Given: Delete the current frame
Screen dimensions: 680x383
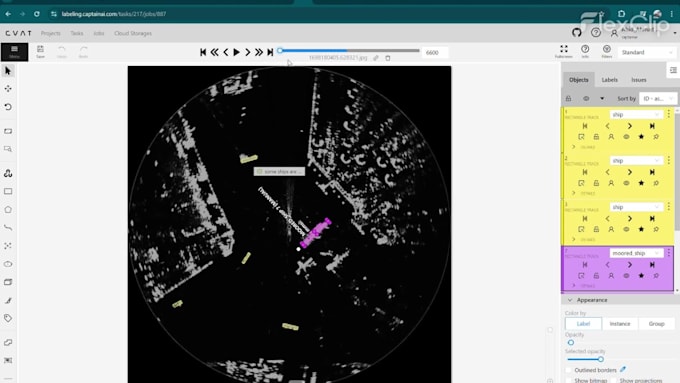Looking at the screenshot, I should click(x=388, y=58).
